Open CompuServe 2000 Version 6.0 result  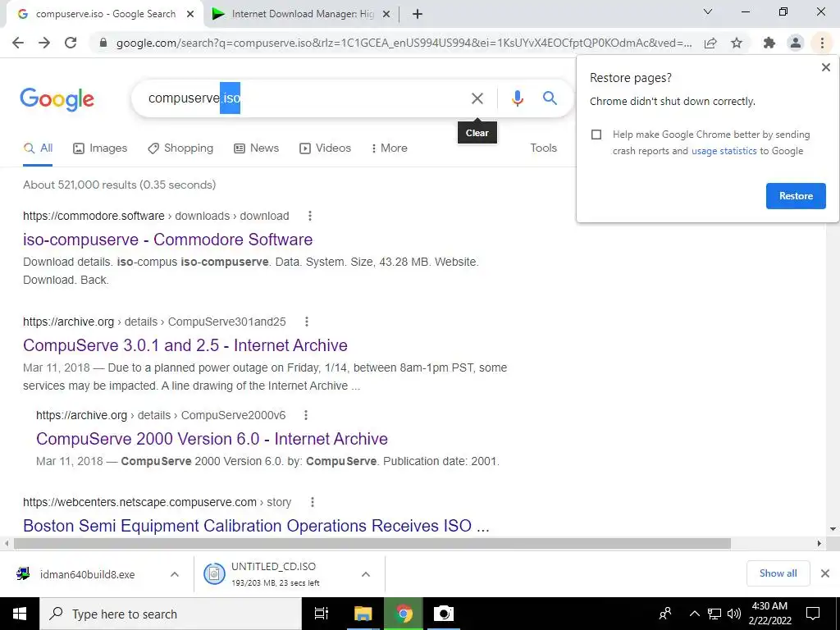[x=212, y=439]
